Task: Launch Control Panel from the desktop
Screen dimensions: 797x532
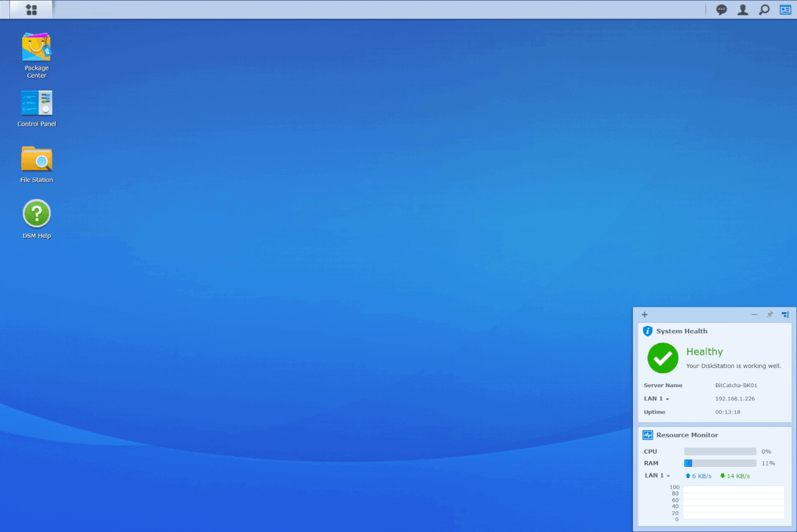Action: point(37,109)
